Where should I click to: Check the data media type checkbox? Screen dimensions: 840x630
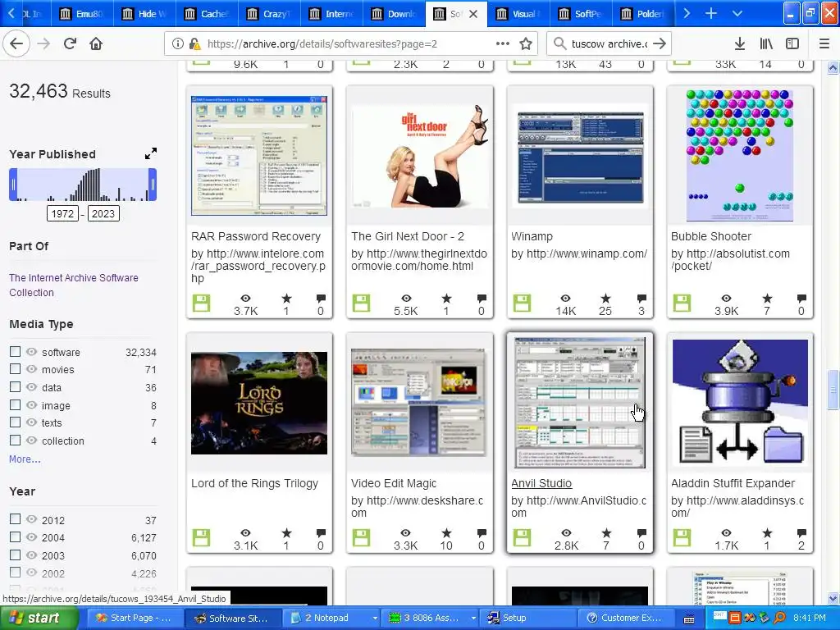(x=15, y=387)
